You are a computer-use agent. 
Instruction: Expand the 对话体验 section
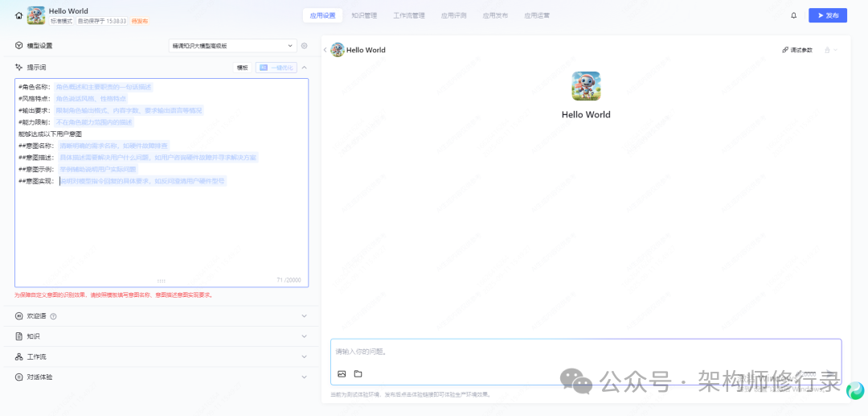click(304, 377)
